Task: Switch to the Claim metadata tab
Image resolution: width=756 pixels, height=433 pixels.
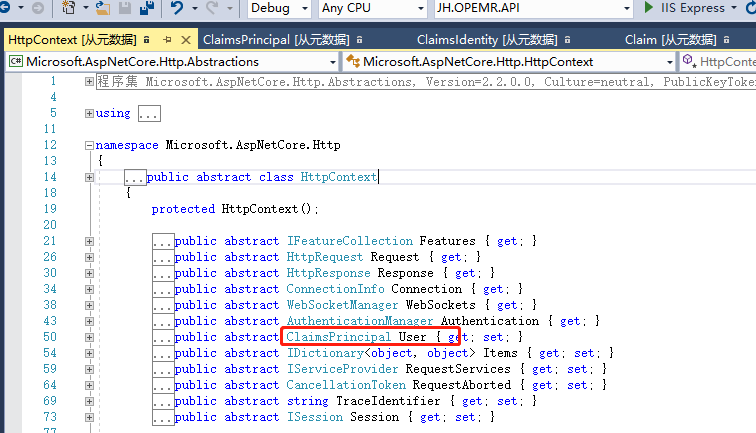Action: click(671, 40)
